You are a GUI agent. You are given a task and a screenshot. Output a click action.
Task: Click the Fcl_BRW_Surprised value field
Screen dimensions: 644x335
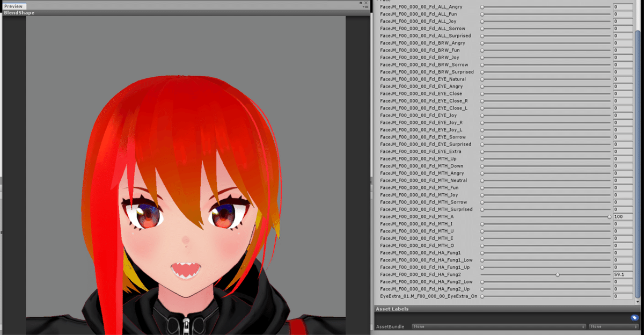[x=623, y=72]
